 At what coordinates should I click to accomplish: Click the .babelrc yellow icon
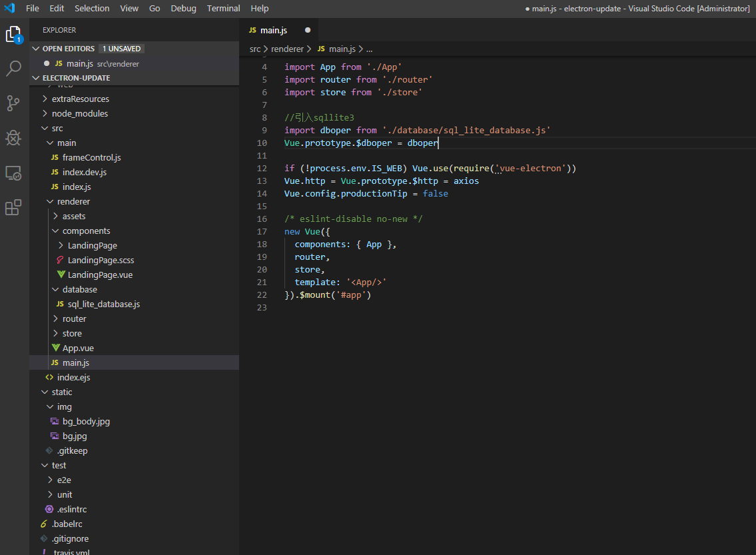pos(44,524)
